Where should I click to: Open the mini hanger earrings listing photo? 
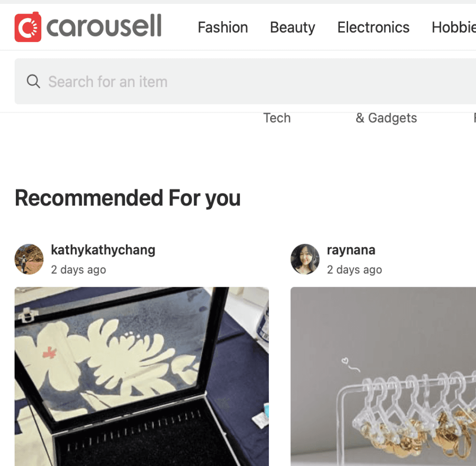383,377
